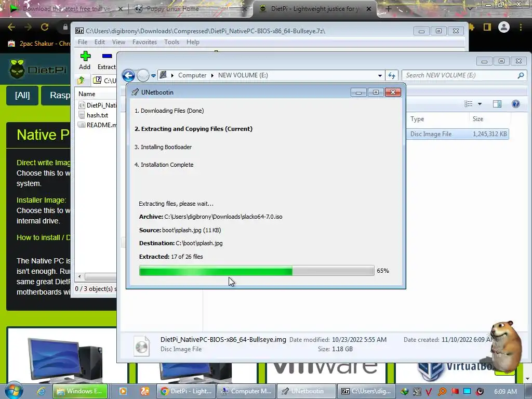This screenshot has height=399, width=532.
Task: Switch to the 7-Zip taskbar button
Action: [366, 391]
